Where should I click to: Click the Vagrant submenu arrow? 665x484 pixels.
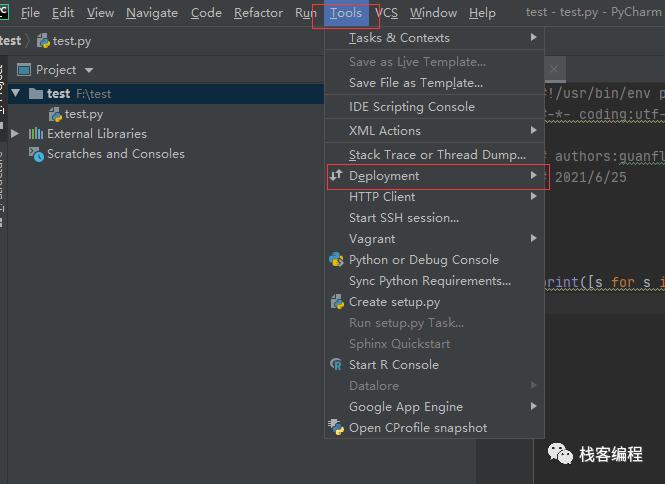[x=534, y=238]
